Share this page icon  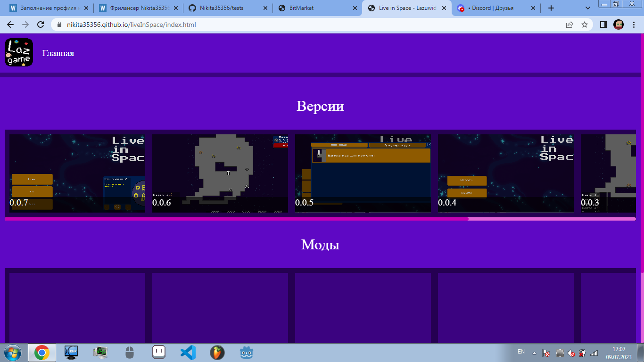pyautogui.click(x=570, y=25)
